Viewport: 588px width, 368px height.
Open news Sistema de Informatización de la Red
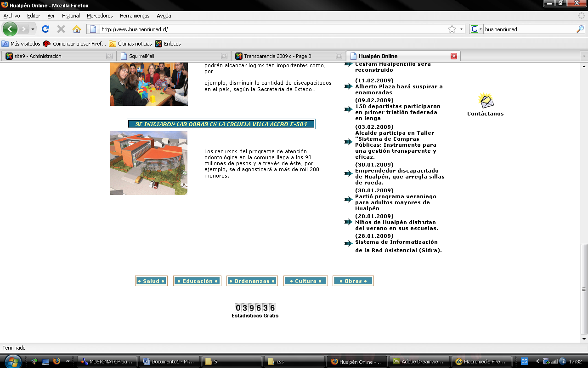pos(398,246)
